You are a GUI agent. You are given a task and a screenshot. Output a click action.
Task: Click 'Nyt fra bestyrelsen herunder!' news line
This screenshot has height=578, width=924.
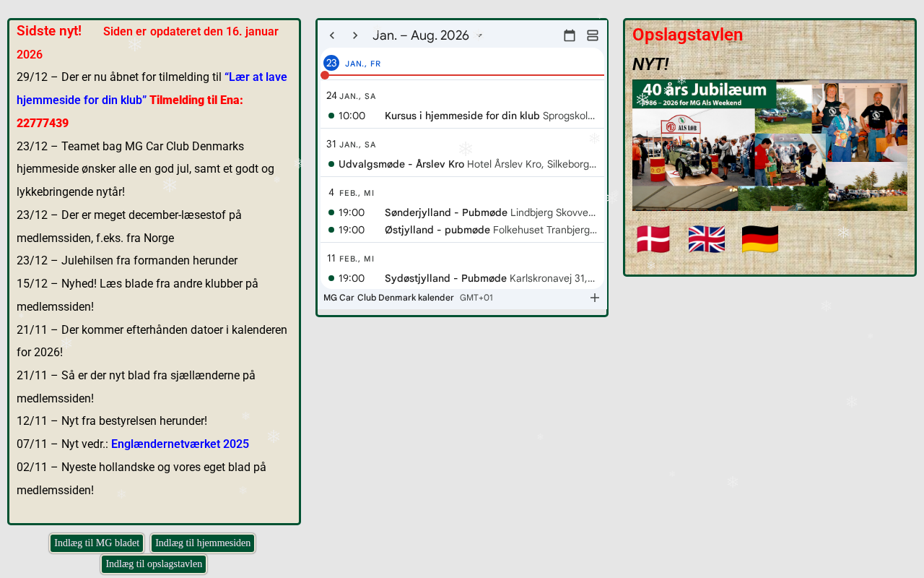[112, 421]
